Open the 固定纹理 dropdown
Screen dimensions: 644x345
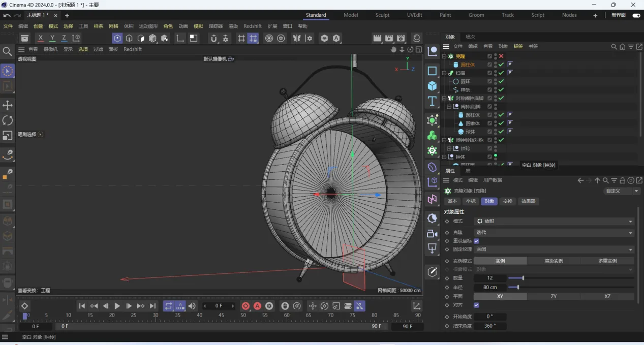point(554,249)
